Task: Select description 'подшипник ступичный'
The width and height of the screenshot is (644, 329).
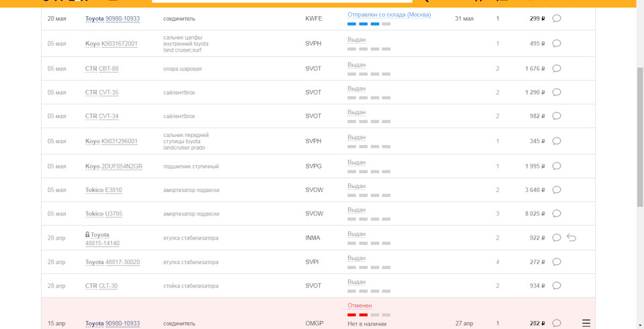Action: point(191,167)
